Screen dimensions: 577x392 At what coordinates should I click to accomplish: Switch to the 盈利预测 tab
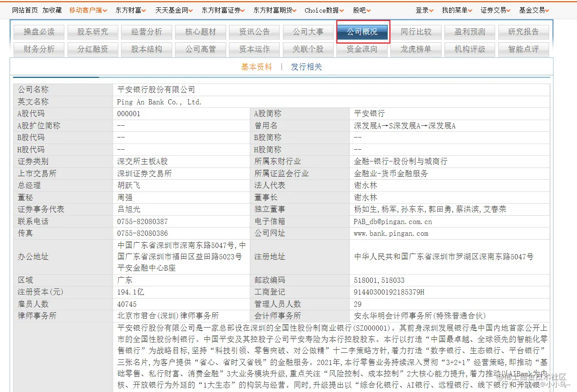point(470,32)
